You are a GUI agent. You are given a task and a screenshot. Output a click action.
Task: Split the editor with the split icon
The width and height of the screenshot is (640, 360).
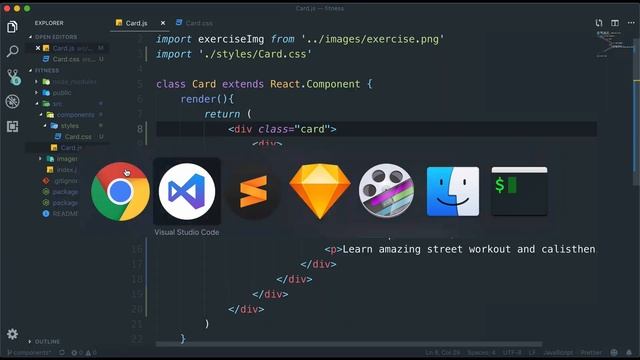(615, 23)
